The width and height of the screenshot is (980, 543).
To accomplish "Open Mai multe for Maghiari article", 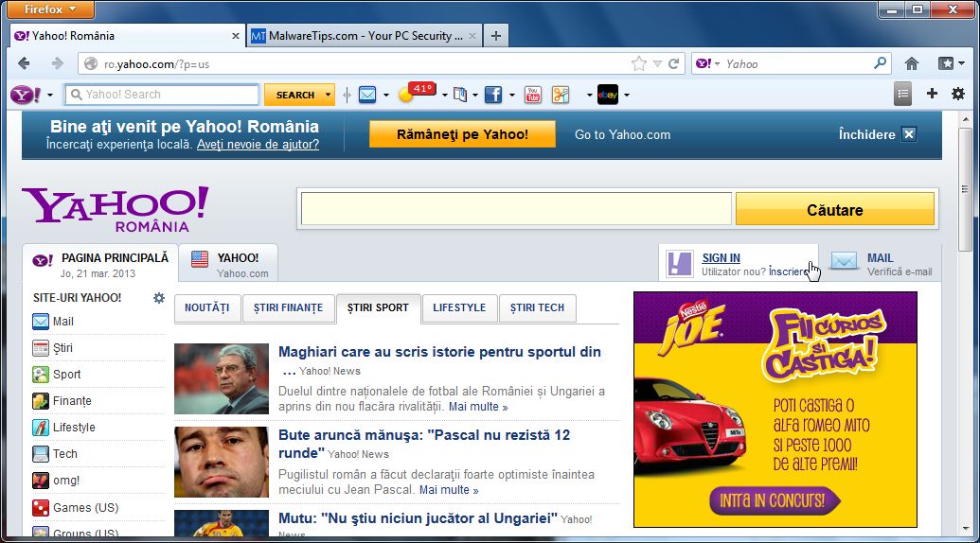I will coord(478,407).
